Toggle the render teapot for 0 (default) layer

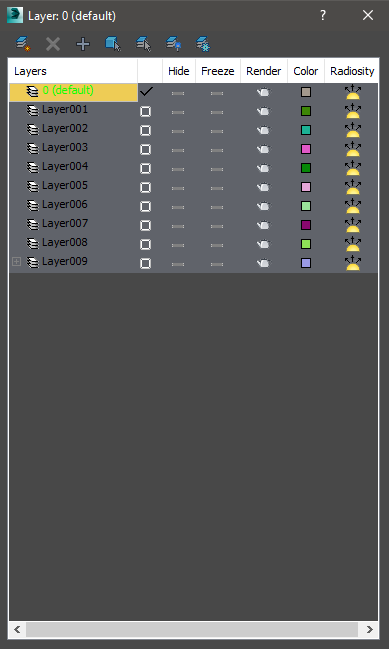point(263,92)
